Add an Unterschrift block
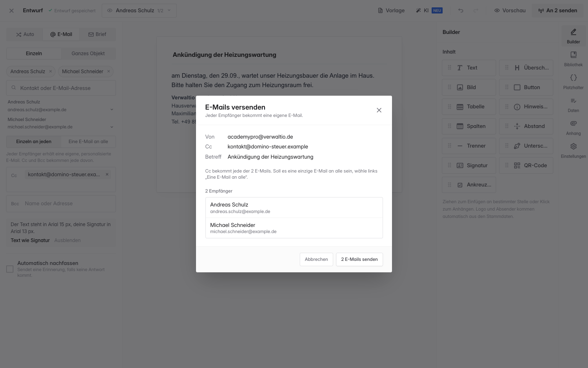Screen dimensions: 588x368 (526, 146)
